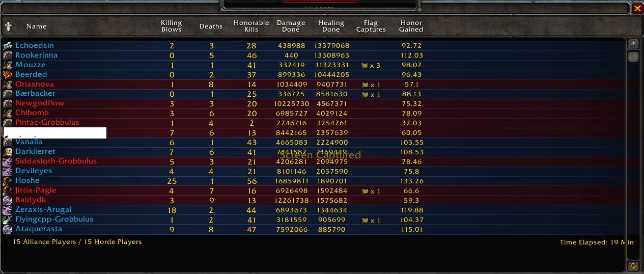Sort by the Honor Gained column

point(411,26)
